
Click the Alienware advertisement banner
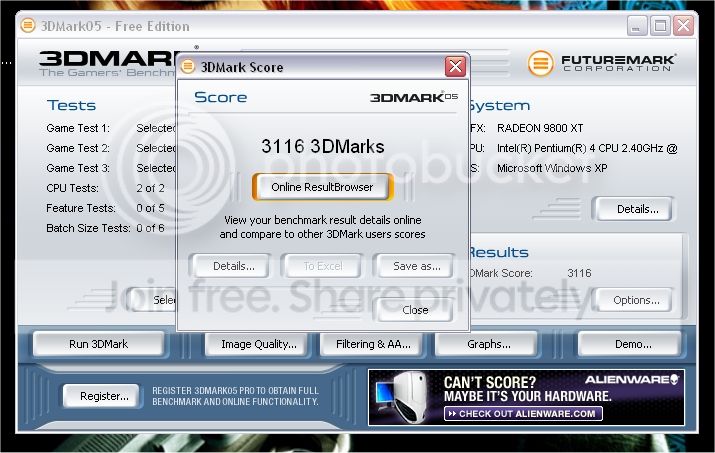click(526, 397)
